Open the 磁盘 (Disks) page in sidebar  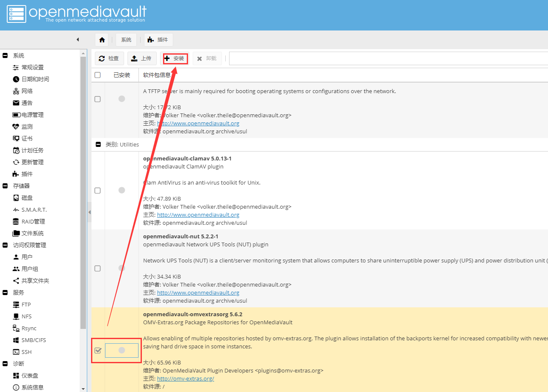(26, 197)
